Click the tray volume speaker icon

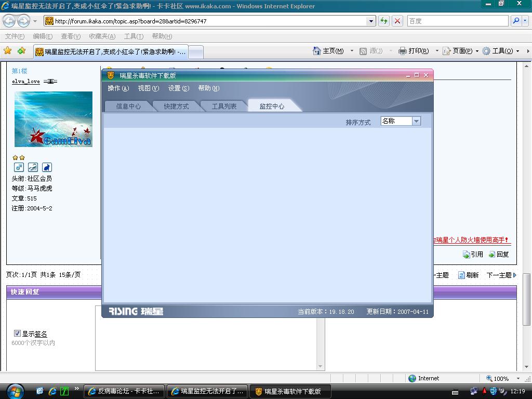pyautogui.click(x=502, y=391)
